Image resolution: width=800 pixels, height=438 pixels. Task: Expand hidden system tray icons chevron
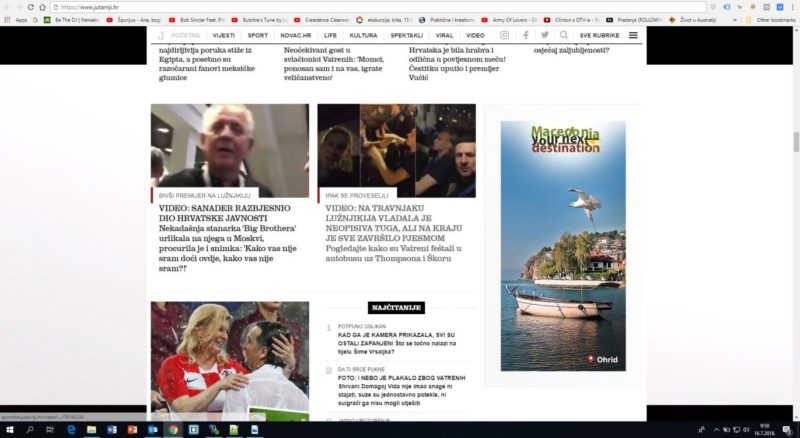coord(716,430)
